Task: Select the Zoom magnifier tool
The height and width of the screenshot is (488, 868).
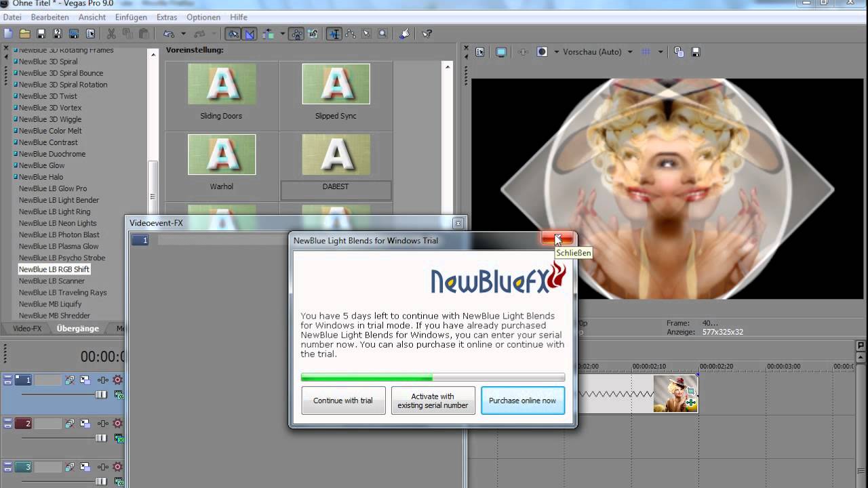Action: pyautogui.click(x=382, y=34)
